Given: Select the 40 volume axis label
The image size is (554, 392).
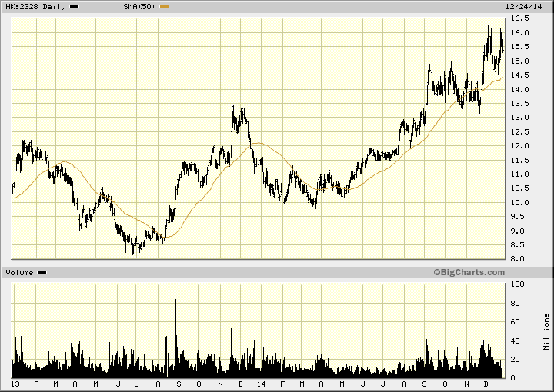Looking at the screenshot, I should [x=516, y=341].
